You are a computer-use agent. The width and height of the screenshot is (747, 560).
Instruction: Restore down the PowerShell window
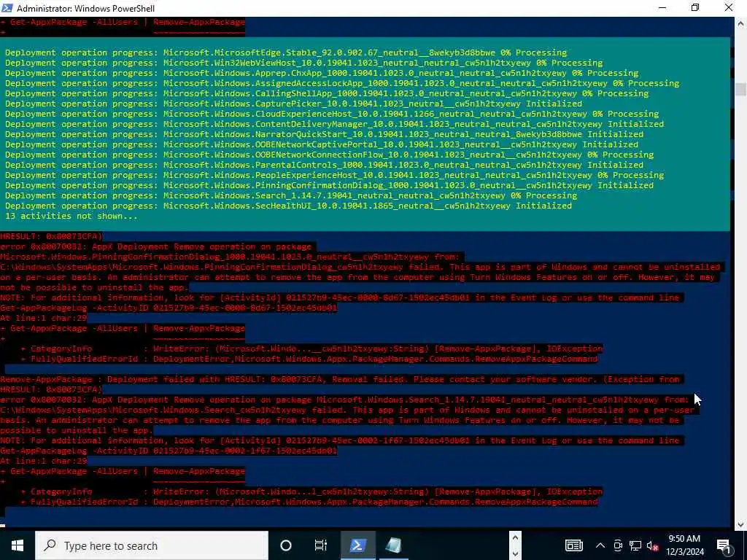point(695,7)
